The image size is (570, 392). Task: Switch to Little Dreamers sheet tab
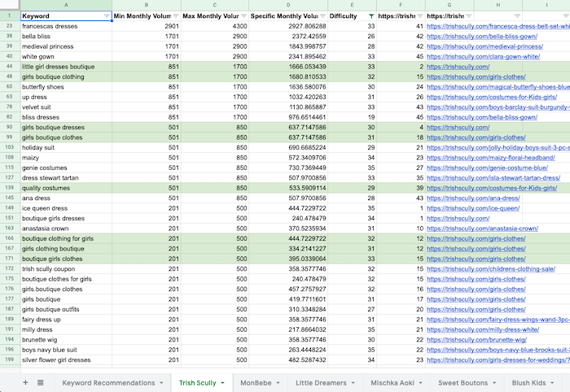point(321,383)
